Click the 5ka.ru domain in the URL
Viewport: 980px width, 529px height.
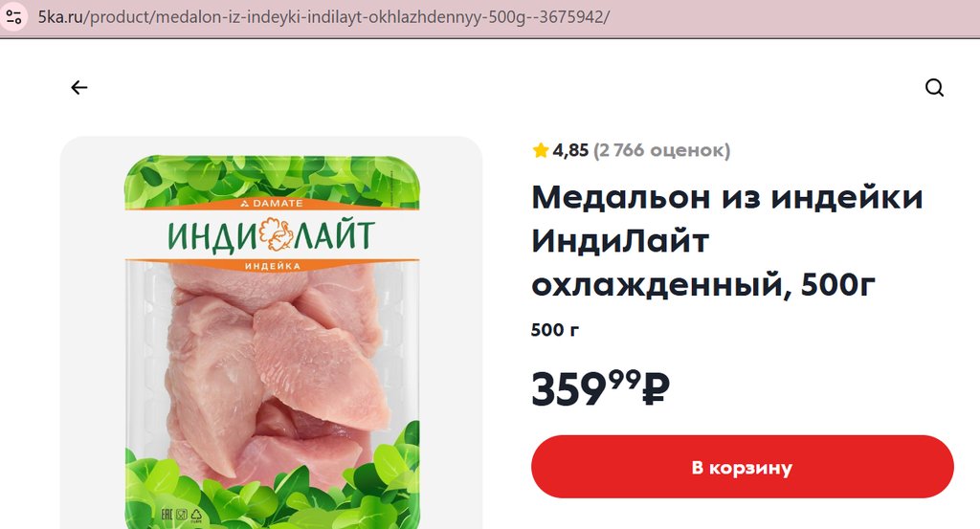pos(60,17)
